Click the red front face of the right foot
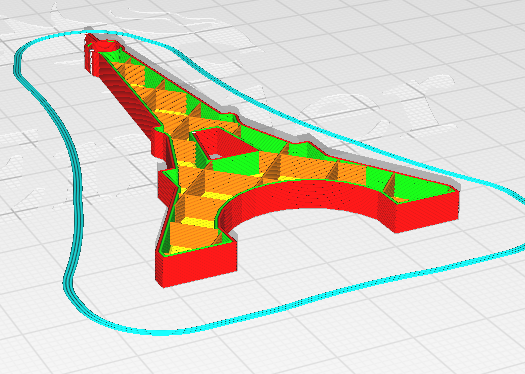The width and height of the screenshot is (525, 374). pos(425,213)
